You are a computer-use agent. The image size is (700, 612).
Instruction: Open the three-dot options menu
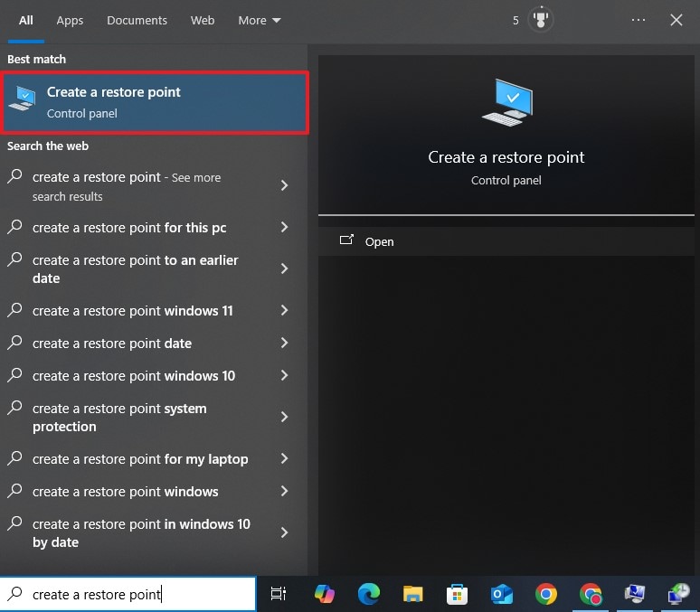pos(639,20)
